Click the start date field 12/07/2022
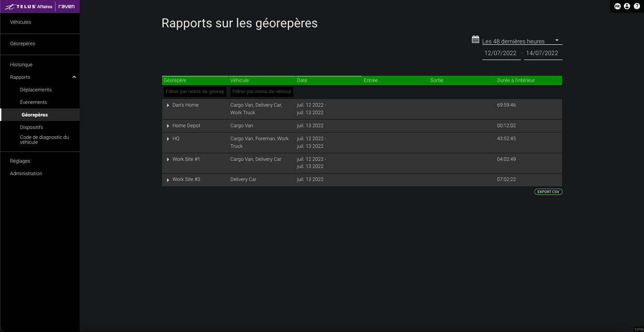 (x=501, y=53)
